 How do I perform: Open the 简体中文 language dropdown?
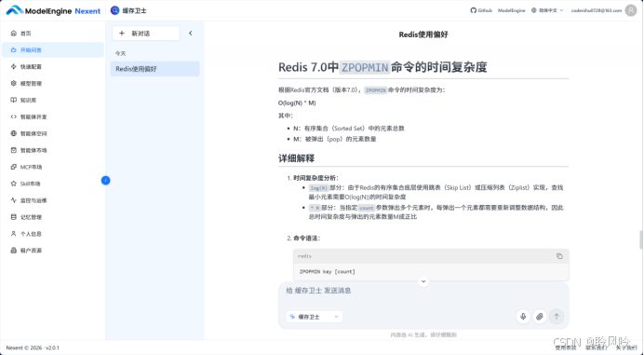pos(547,10)
